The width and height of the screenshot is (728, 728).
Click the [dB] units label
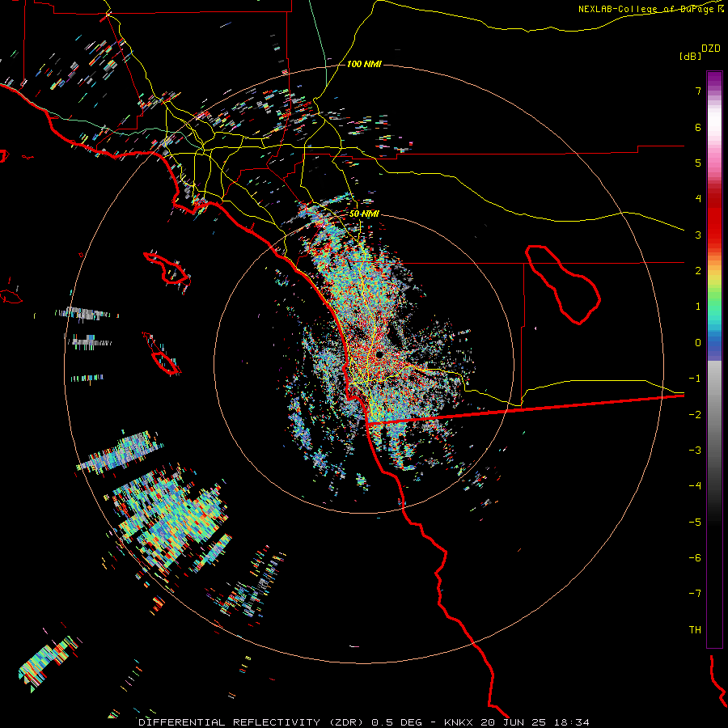[x=691, y=56]
